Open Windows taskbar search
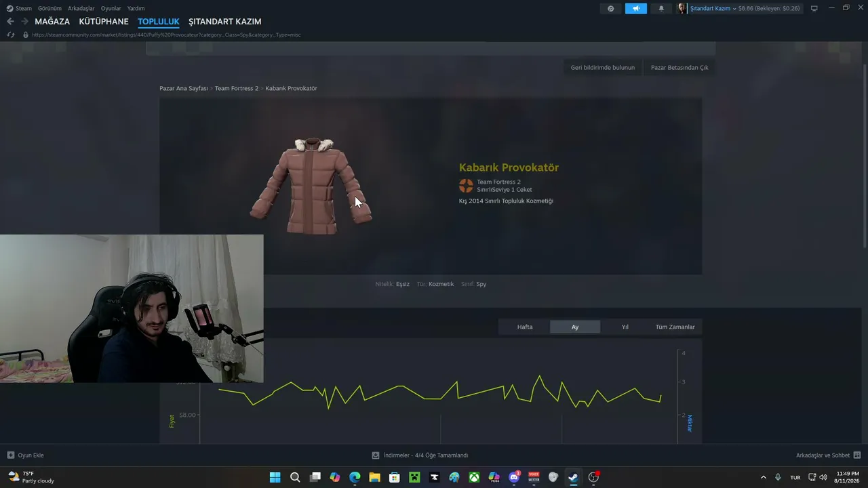Screen dimensions: 868x488 [x=295, y=477]
